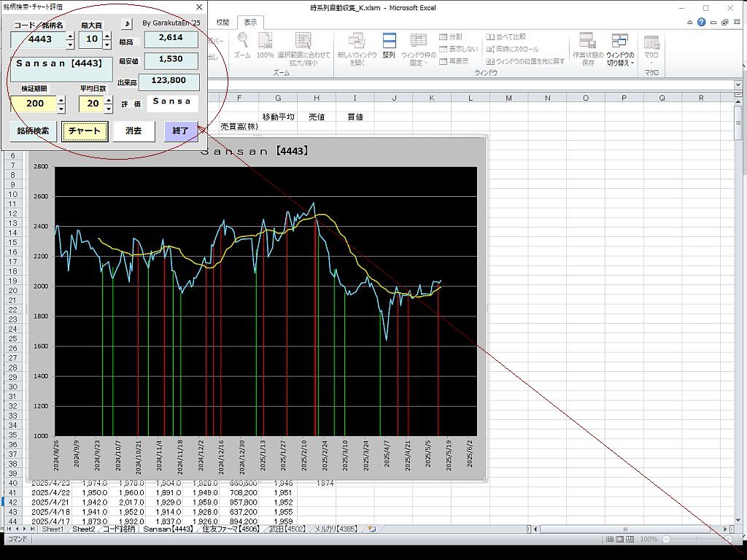747x560 pixels.
Task: Minimize the ribbon with caret icon
Action: 689,23
